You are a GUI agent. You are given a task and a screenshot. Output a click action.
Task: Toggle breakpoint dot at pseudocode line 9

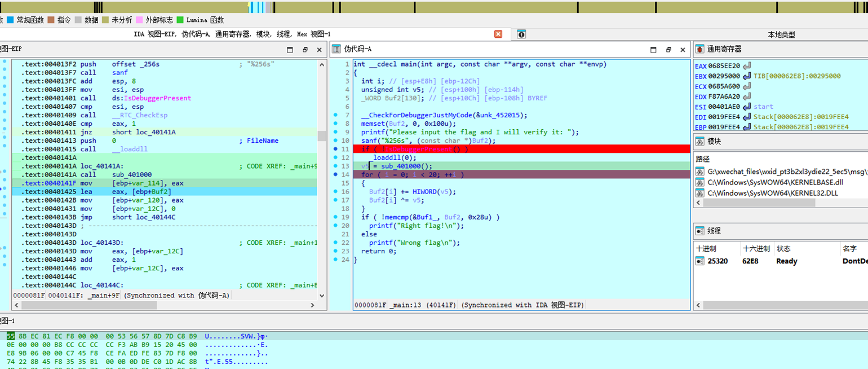(336, 132)
